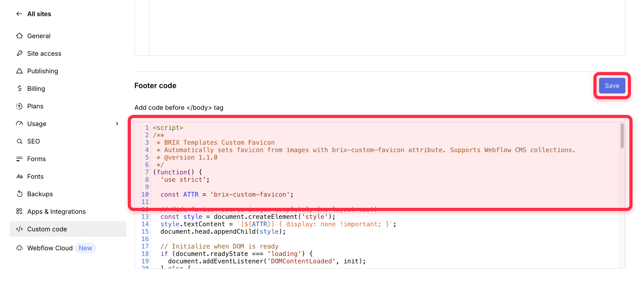Click the SEO magnifier icon
644x282 pixels.
(x=20, y=141)
